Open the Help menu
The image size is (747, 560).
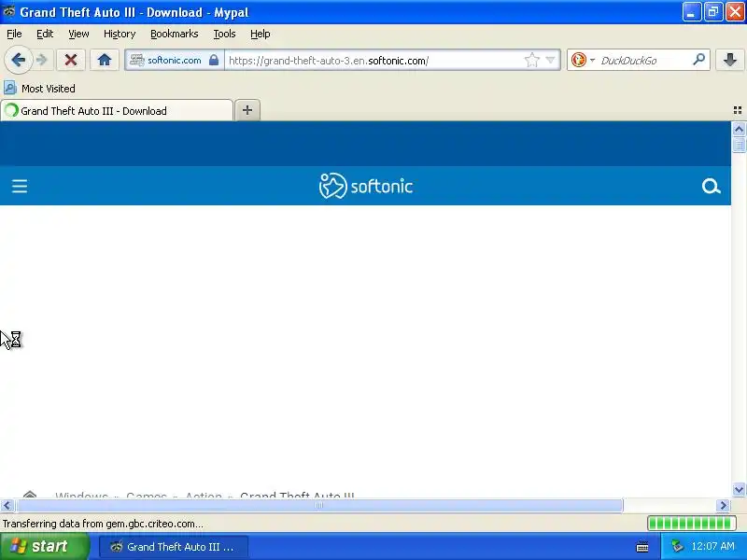(x=261, y=34)
